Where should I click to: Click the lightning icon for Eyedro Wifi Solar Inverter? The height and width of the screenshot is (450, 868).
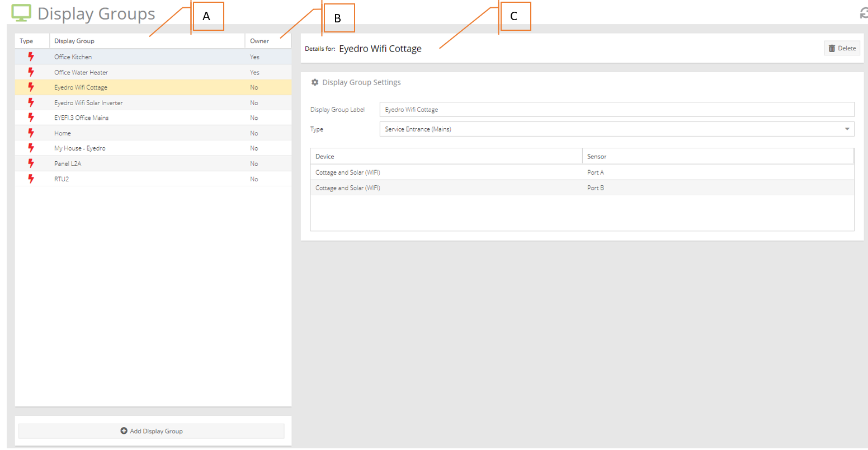31,102
